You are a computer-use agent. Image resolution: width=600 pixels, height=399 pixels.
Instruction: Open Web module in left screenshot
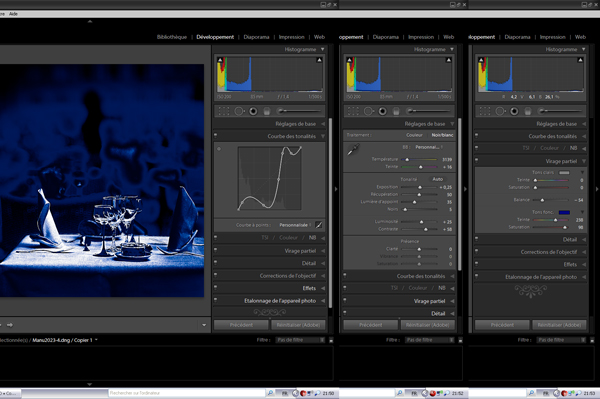coord(319,37)
